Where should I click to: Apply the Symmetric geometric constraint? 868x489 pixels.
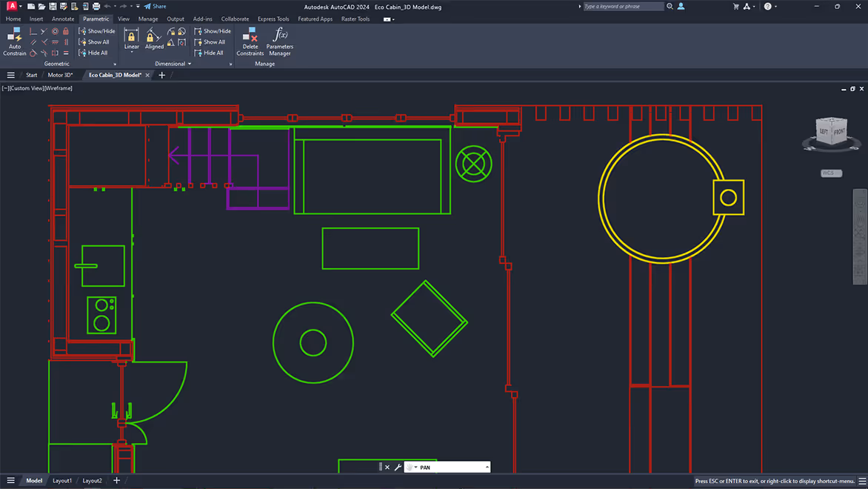coord(55,53)
